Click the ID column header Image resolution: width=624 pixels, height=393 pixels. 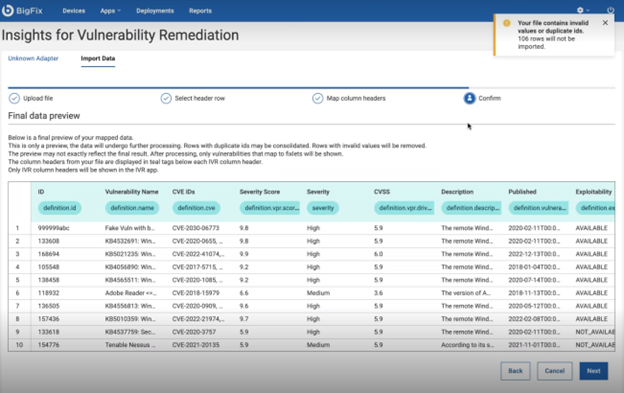[41, 192]
